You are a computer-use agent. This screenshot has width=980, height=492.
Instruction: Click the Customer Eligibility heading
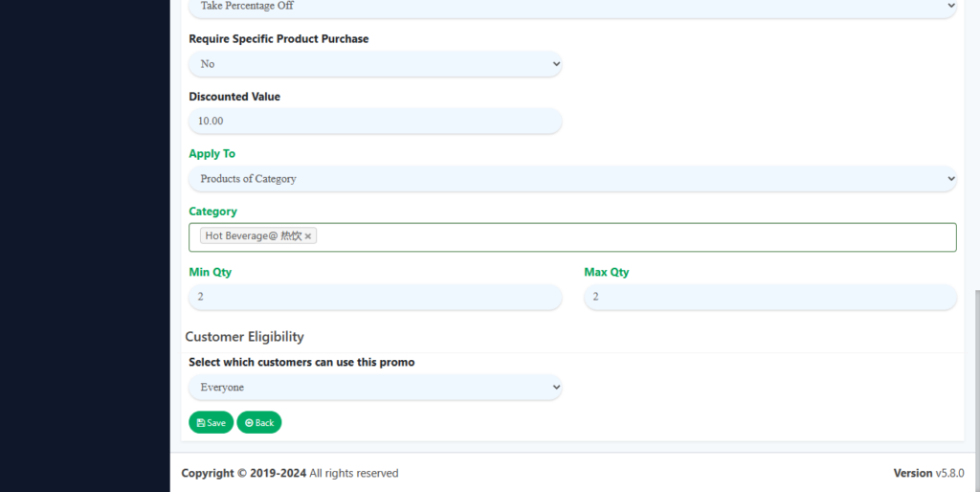244,337
